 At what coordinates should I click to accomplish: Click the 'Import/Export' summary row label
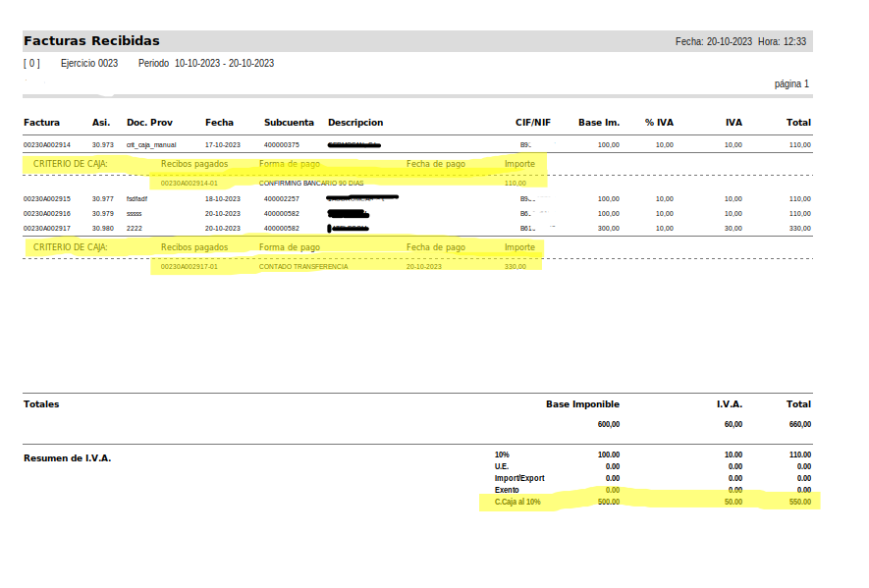pyautogui.click(x=519, y=478)
